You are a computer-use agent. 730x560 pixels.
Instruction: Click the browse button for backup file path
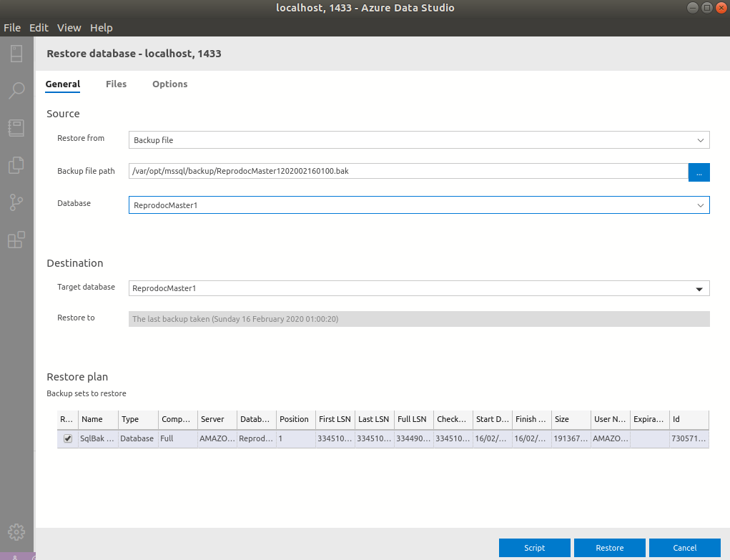tap(699, 172)
